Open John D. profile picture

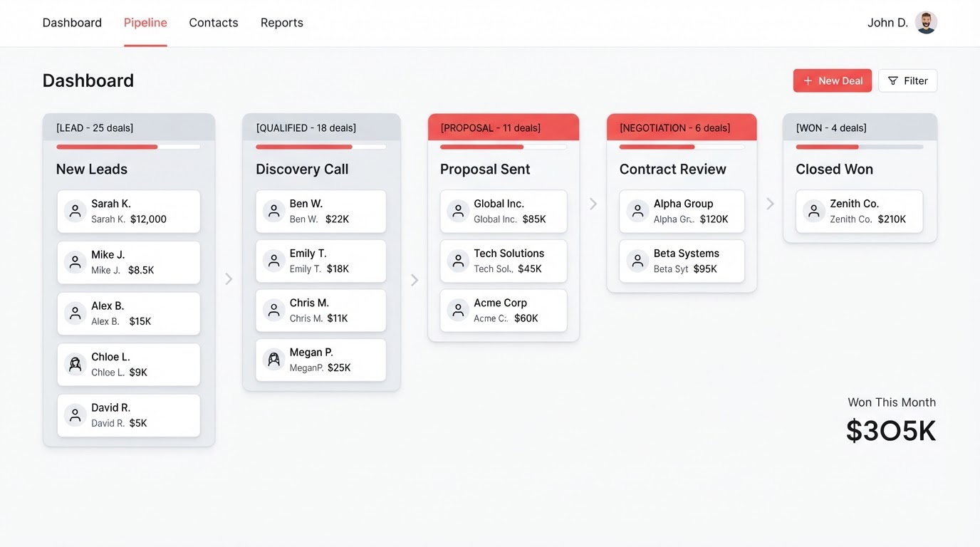pos(926,23)
